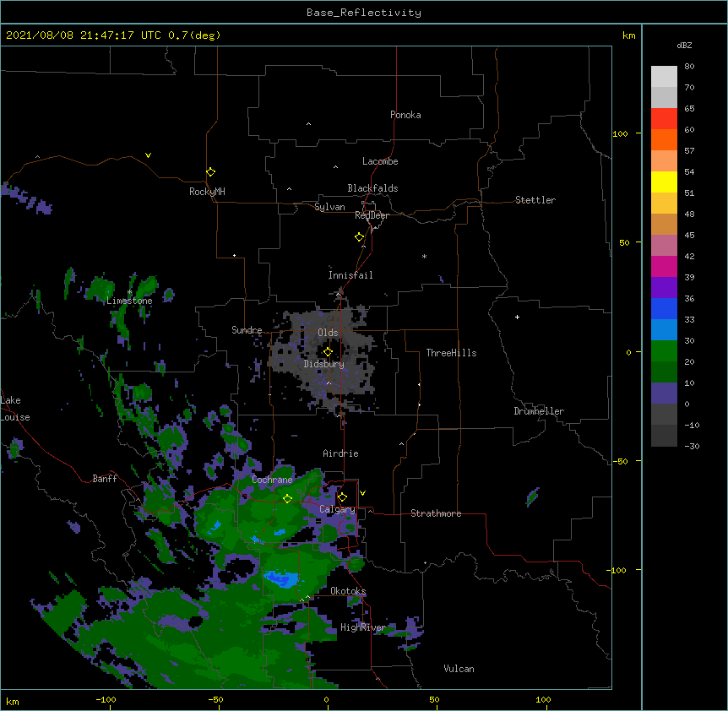Screen dimensions: 728x711
Task: Select the 33 dBZ blue color swatch
Action: (664, 308)
